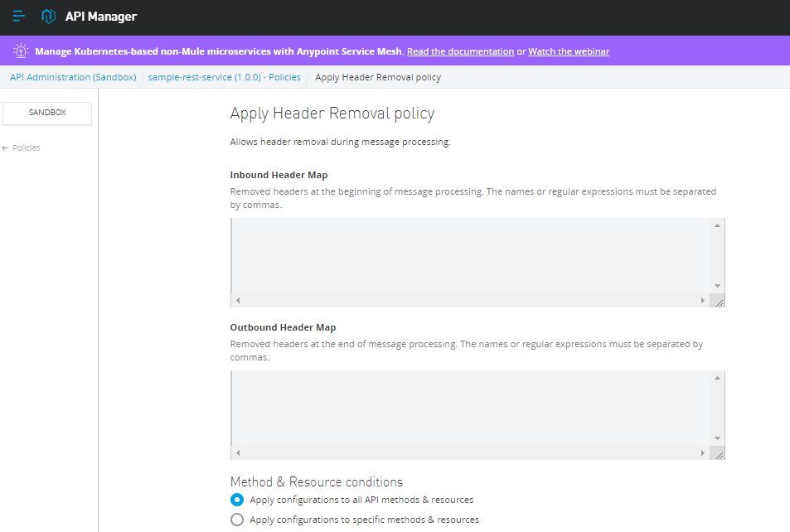Screen dimensions: 790x532
Task: Click Inbound Header Map resize grip
Action: point(719,302)
